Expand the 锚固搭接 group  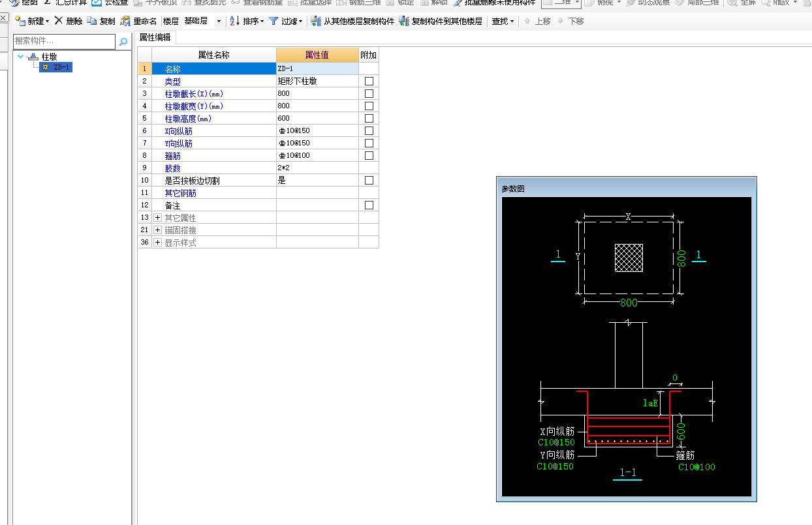click(157, 230)
